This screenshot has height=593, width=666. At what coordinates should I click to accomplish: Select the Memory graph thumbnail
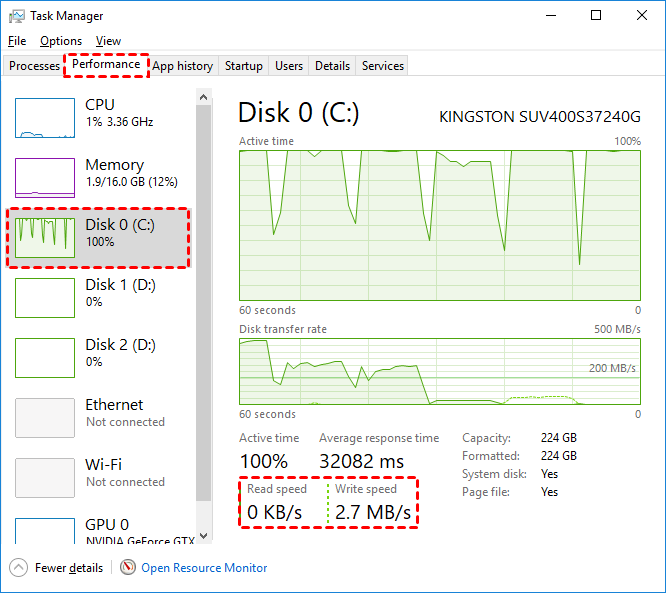point(45,178)
